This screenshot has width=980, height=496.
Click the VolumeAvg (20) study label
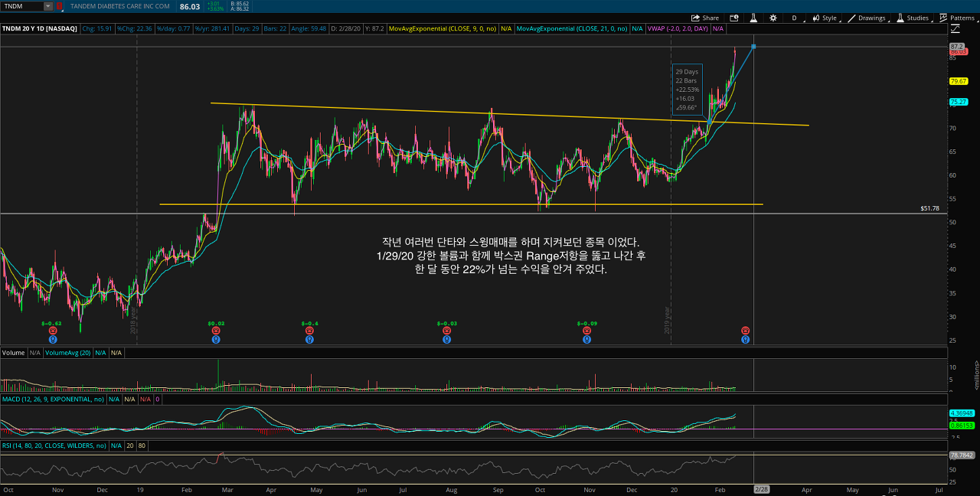coord(68,353)
